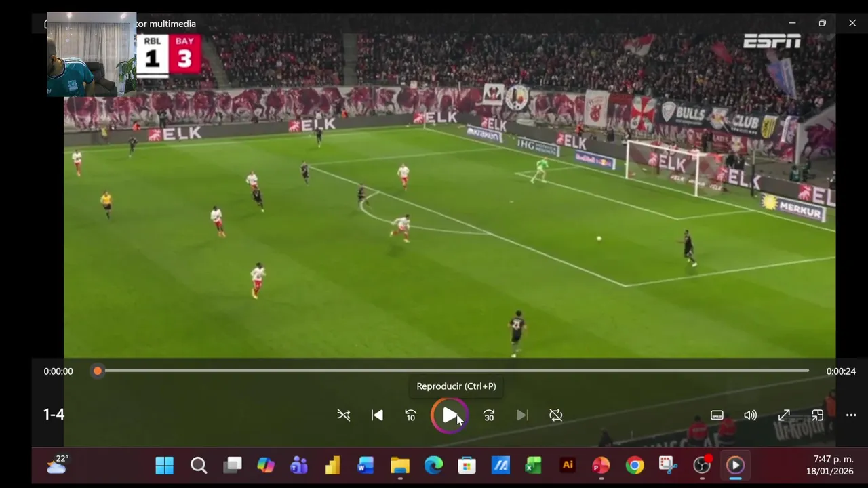Open Snipping Tool from taskbar

click(668, 466)
